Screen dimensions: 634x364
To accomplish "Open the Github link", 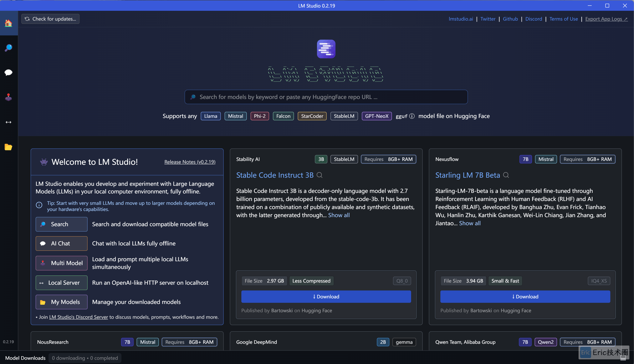I will [510, 19].
